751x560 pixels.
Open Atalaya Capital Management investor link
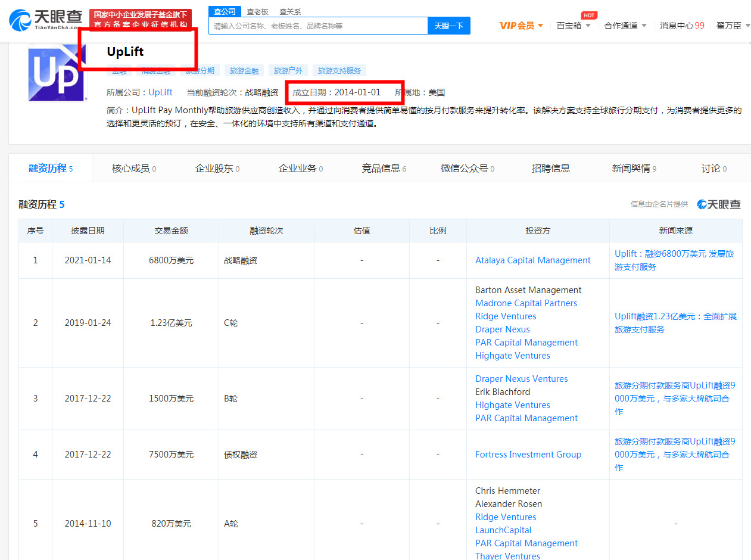coord(533,260)
